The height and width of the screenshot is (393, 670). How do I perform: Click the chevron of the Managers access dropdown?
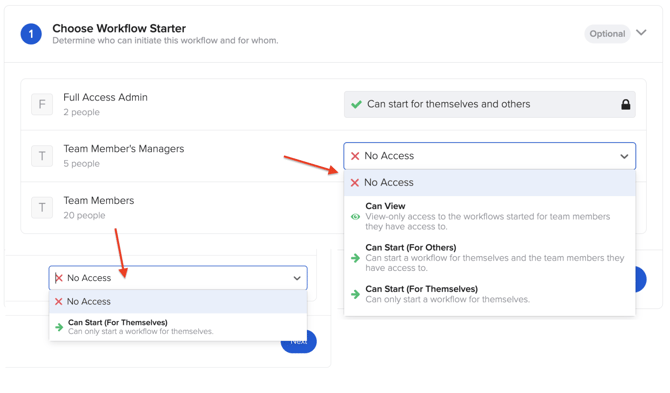(624, 156)
